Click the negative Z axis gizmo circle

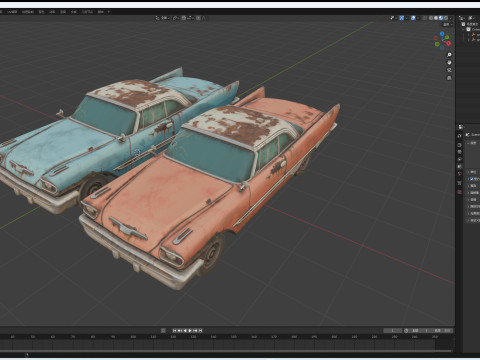[442, 48]
